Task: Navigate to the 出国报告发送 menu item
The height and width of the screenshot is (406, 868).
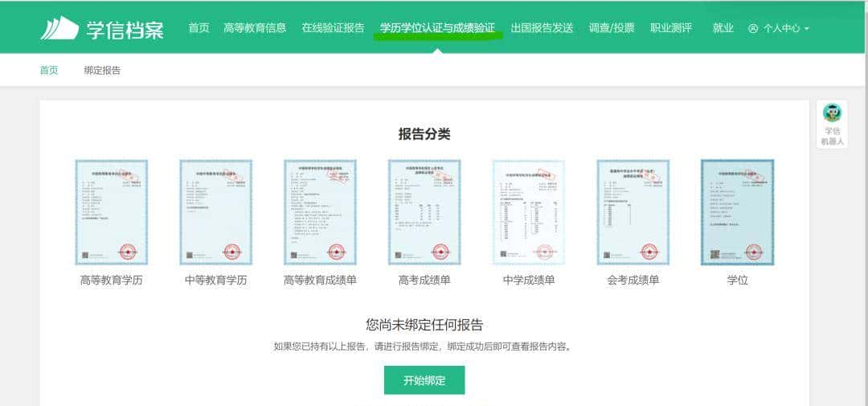Action: click(542, 28)
